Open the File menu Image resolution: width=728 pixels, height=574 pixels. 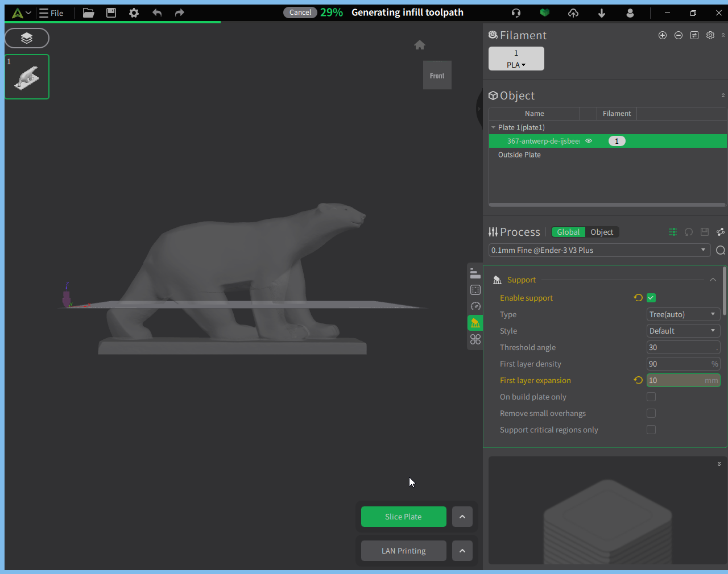51,13
